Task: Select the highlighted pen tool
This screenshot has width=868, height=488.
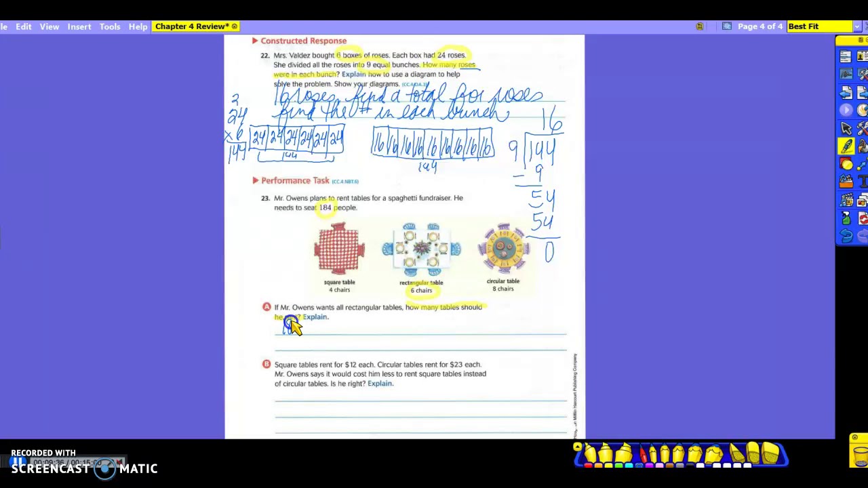Action: (846, 146)
